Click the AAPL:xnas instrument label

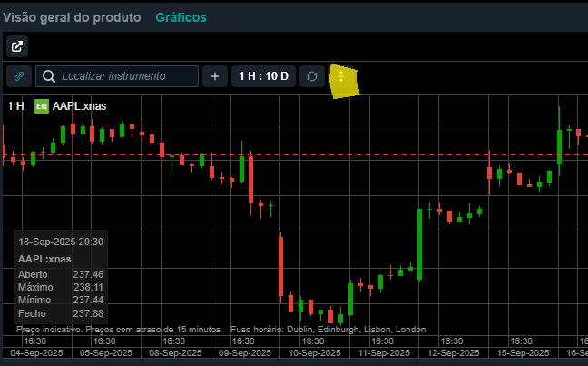(79, 106)
